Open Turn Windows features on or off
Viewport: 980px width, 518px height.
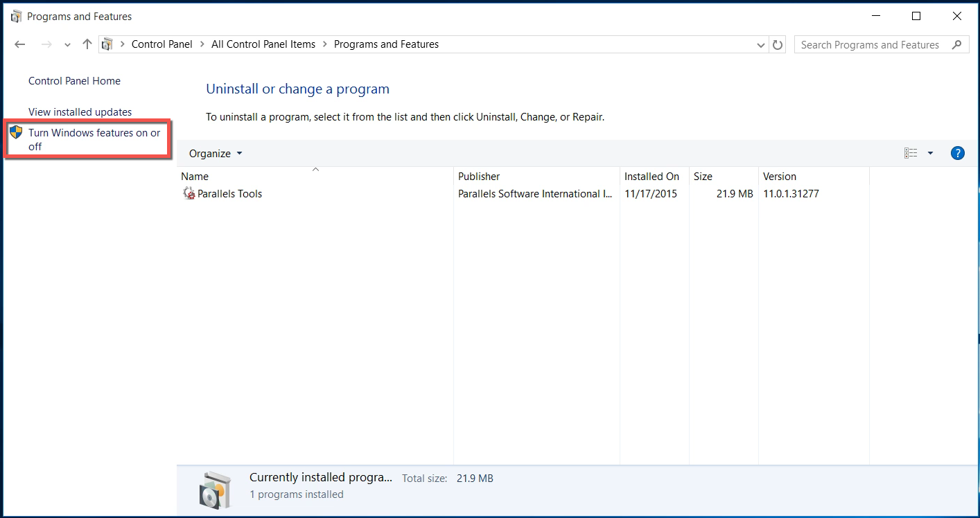[94, 139]
